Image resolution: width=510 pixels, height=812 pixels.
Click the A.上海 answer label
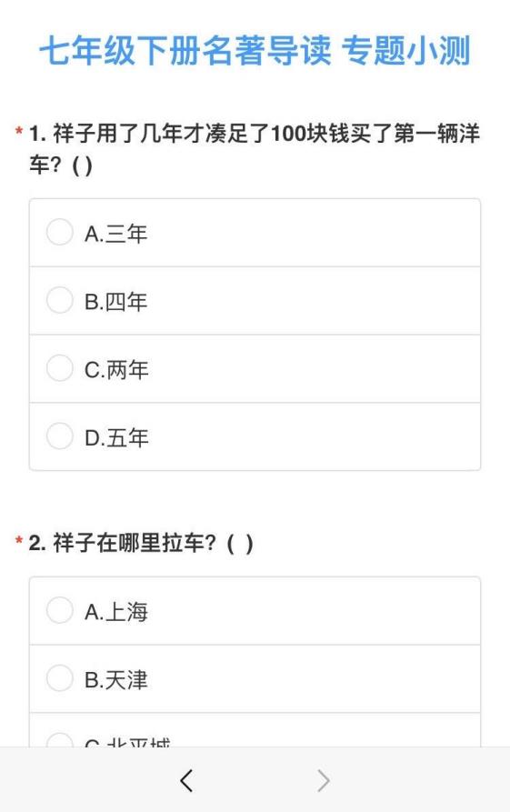pyautogui.click(x=116, y=612)
